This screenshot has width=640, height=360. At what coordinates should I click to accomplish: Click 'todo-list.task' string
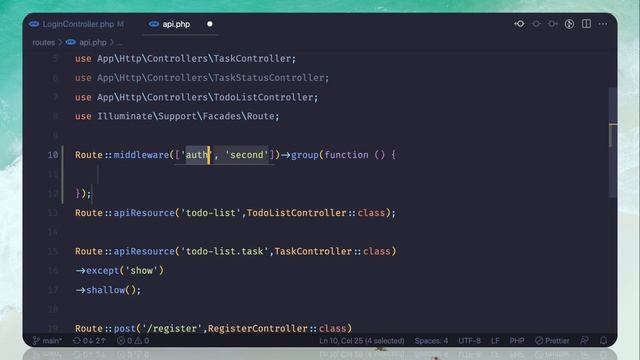pos(224,251)
